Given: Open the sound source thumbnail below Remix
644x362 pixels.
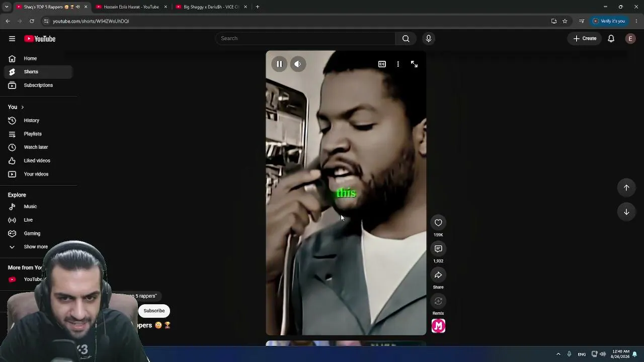Looking at the screenshot, I should (x=438, y=326).
